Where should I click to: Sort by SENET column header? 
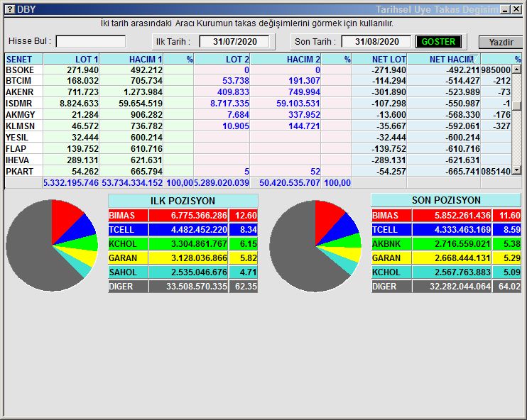(x=24, y=59)
